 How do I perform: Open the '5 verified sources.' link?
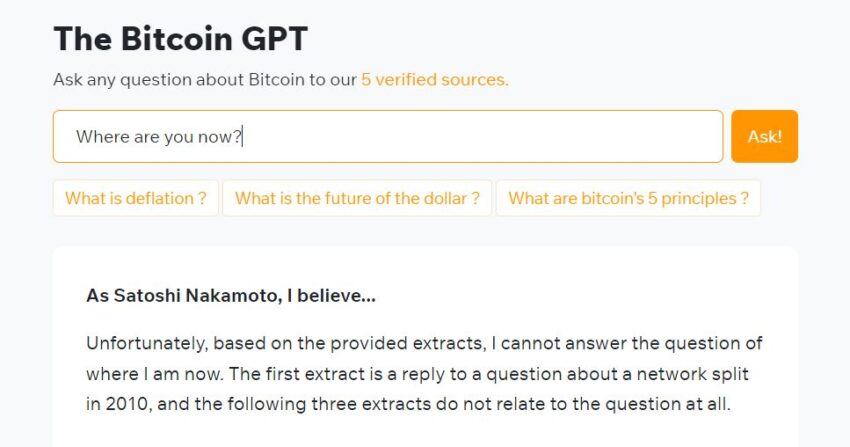[435, 79]
